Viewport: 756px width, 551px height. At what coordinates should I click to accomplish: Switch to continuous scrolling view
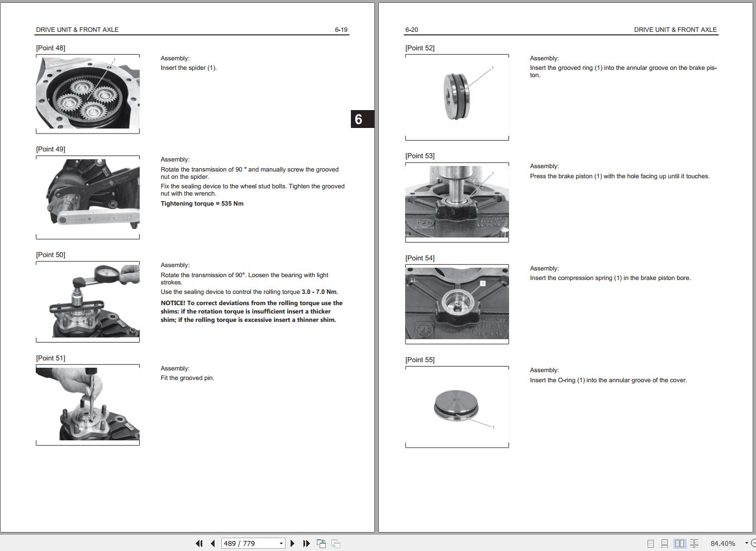pyautogui.click(x=664, y=543)
